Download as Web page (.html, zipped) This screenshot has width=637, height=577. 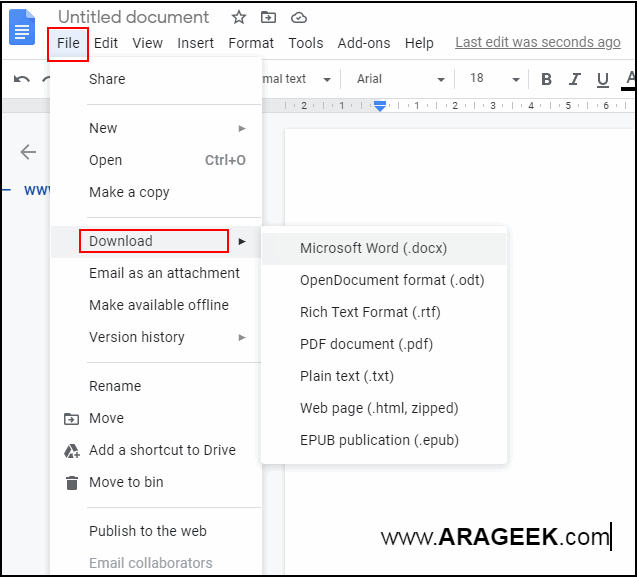384,408
